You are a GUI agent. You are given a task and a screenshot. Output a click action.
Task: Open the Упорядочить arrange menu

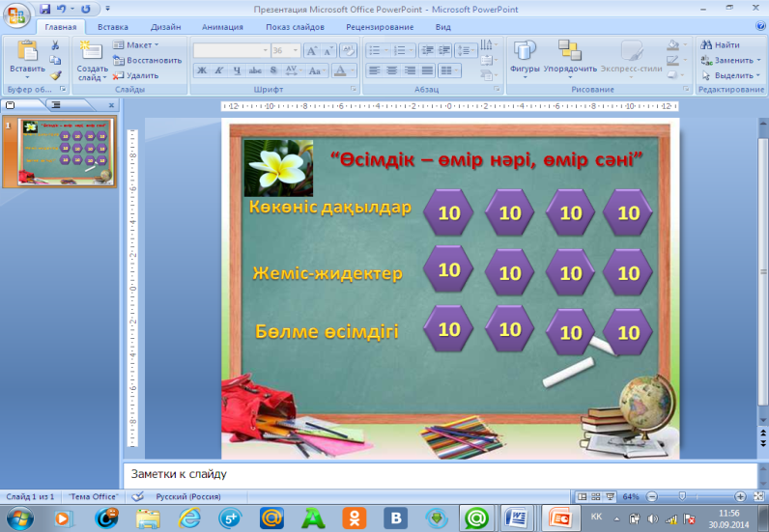pos(570,59)
